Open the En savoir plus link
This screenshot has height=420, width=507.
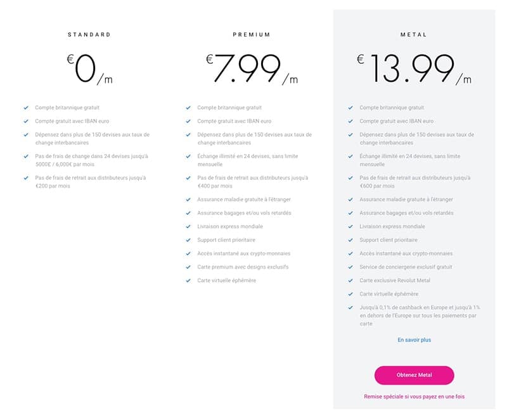pyautogui.click(x=414, y=340)
